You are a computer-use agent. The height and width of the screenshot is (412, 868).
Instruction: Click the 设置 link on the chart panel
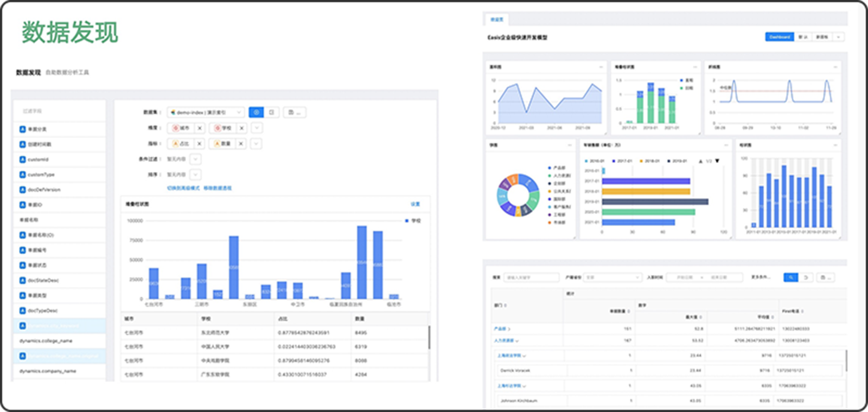[x=415, y=204]
